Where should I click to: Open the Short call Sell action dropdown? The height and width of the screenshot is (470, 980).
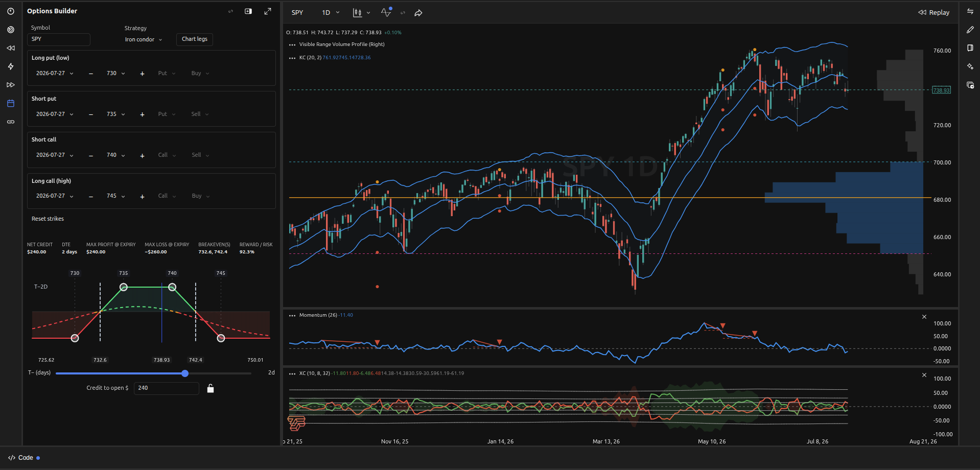200,155
